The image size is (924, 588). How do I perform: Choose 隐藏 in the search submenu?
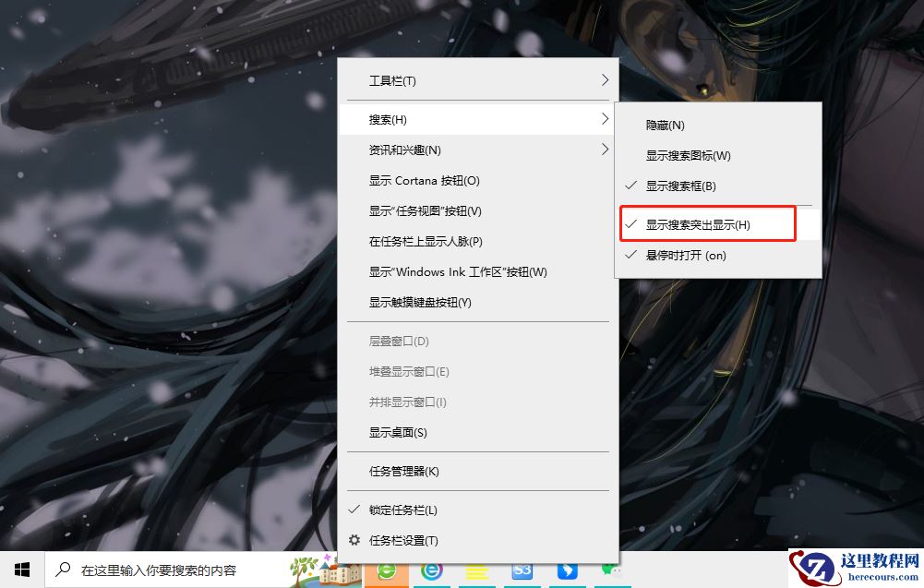pyautogui.click(x=665, y=124)
